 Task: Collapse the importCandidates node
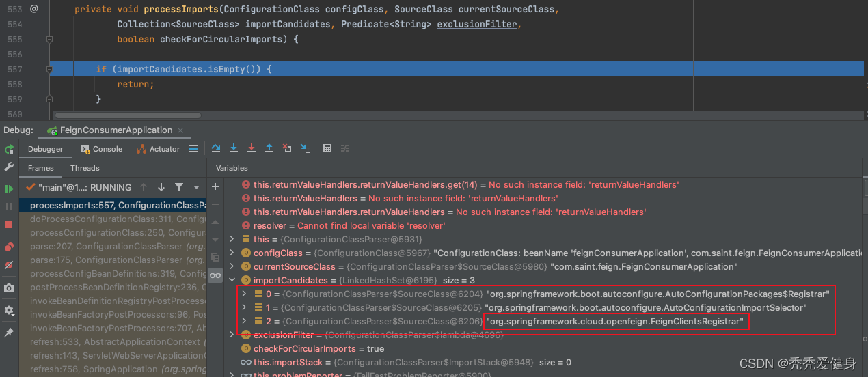[232, 280]
